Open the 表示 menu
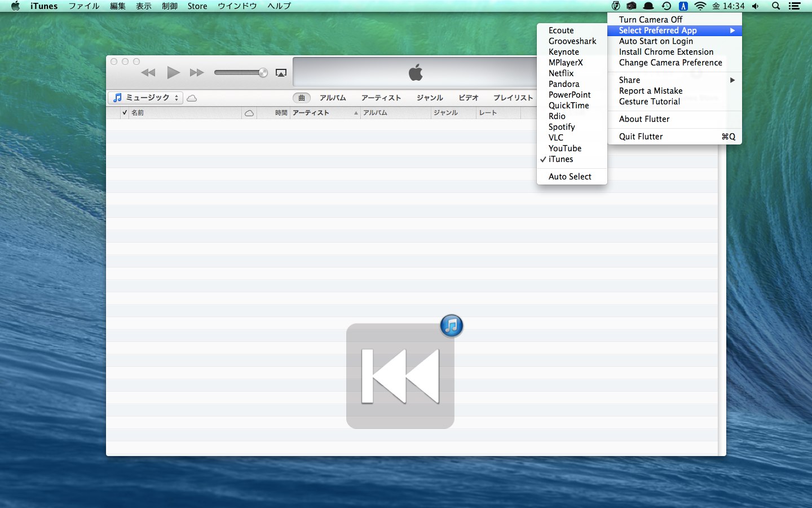812x508 pixels. [x=143, y=6]
